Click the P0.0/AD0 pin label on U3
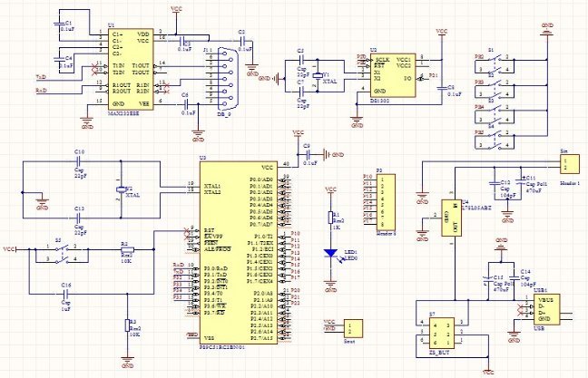 pyautogui.click(x=261, y=179)
